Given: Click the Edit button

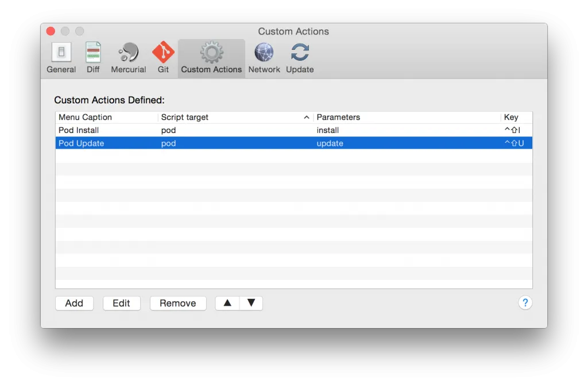Looking at the screenshot, I should click(x=122, y=303).
